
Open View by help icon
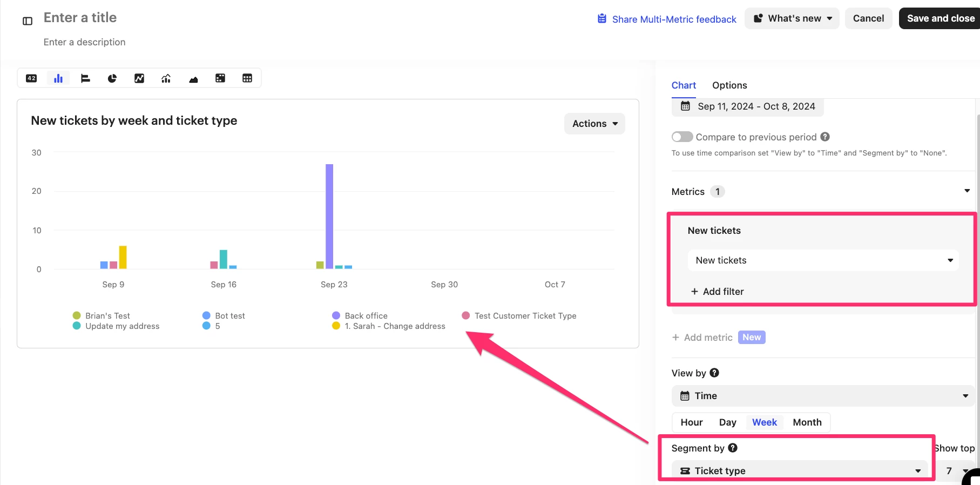tap(714, 373)
